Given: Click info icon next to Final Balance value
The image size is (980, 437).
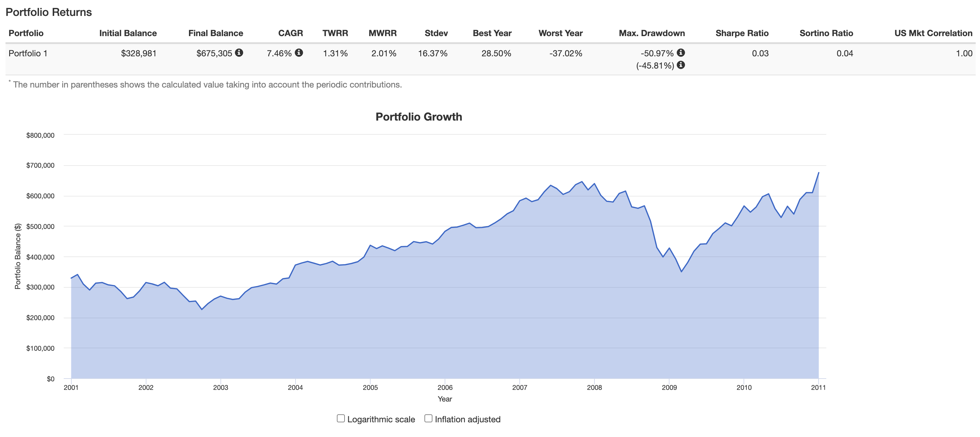Looking at the screenshot, I should [239, 53].
